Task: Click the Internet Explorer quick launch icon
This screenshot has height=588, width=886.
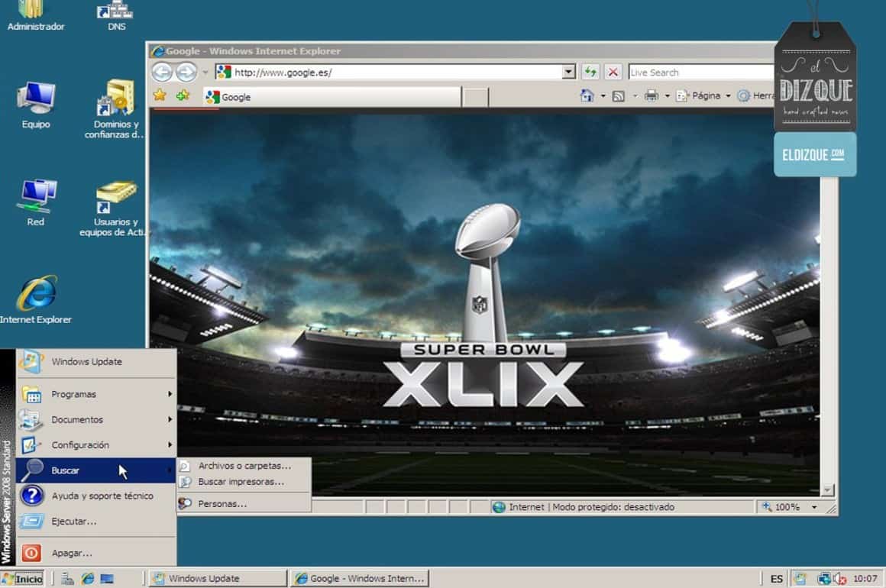Action: tap(88, 578)
